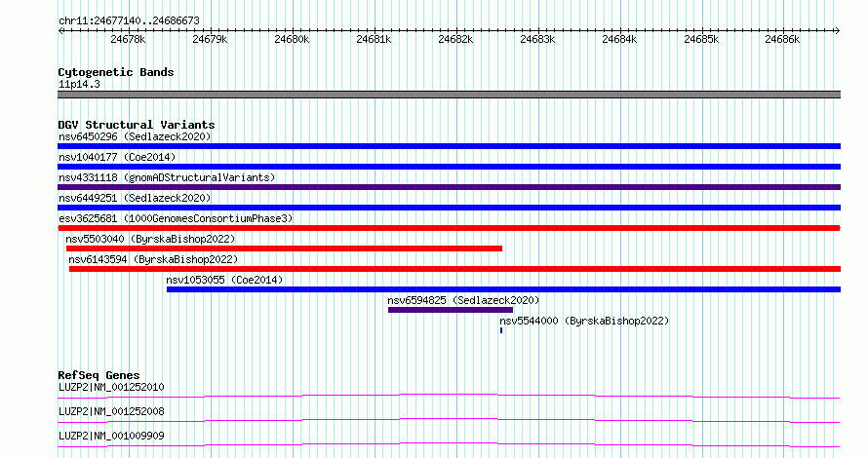Click the RefSeq Genes track title
Screen dimensions: 868x458
pyautogui.click(x=99, y=375)
